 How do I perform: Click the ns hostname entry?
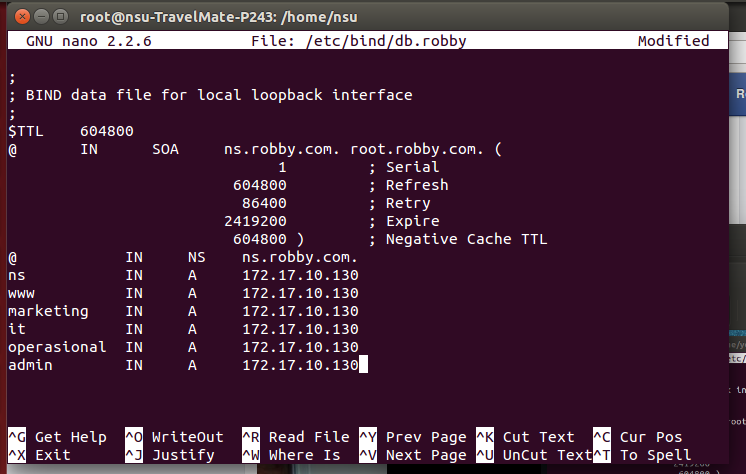17,276
